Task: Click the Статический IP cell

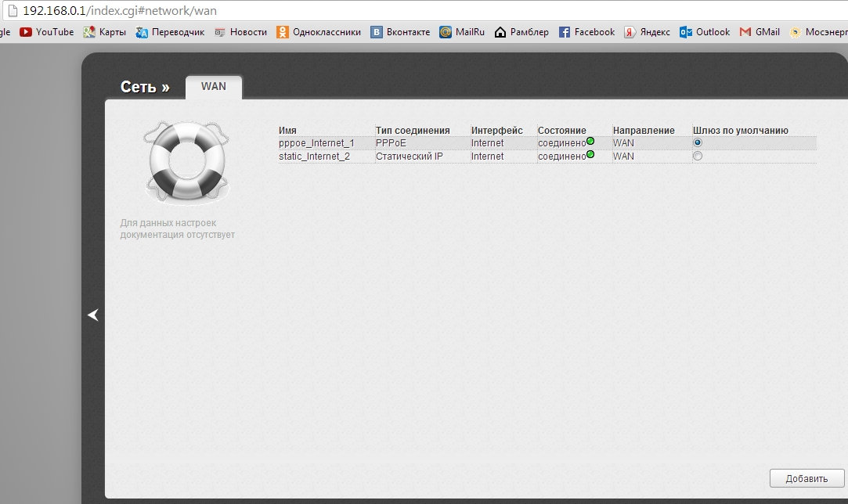Action: pyautogui.click(x=409, y=157)
